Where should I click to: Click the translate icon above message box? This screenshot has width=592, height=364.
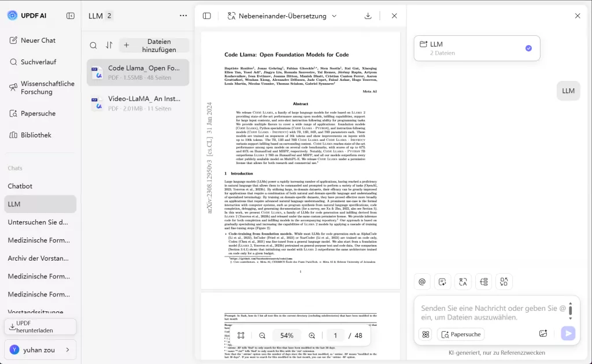(463, 282)
